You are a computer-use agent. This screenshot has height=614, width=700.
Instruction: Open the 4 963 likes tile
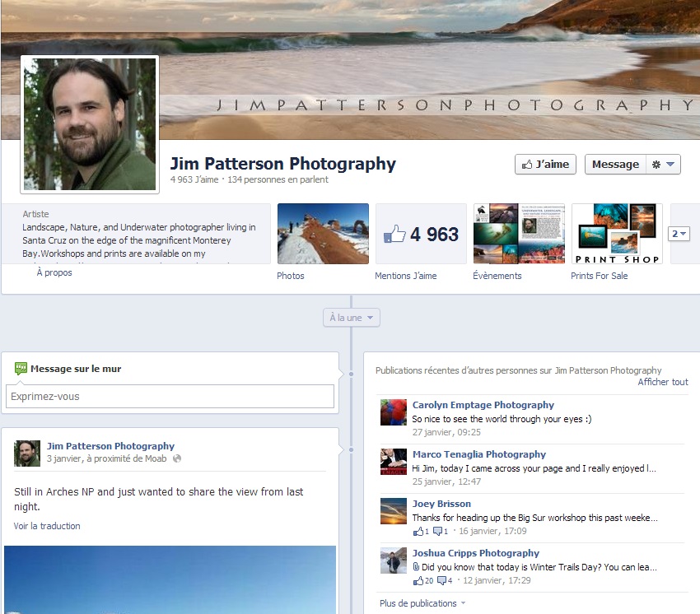pyautogui.click(x=421, y=234)
